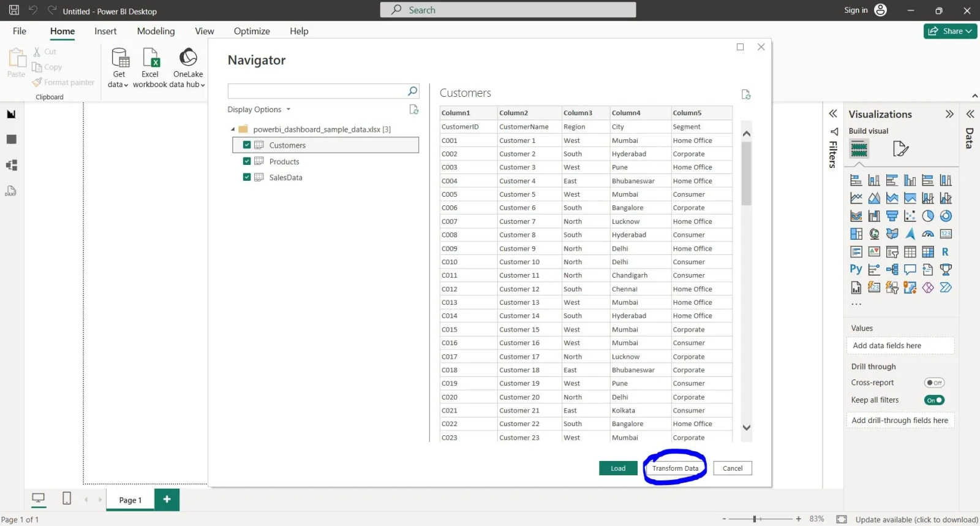This screenshot has height=526, width=980.
Task: Switch to mobile layout icon
Action: tap(67, 498)
